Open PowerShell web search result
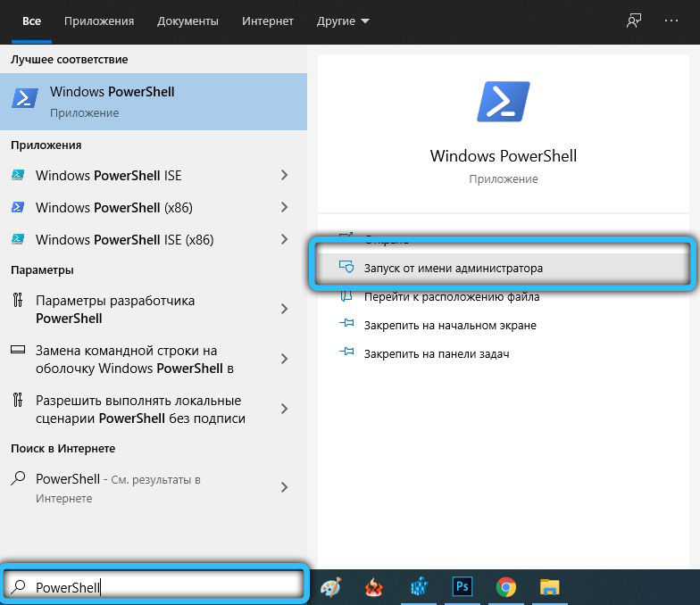Image resolution: width=700 pixels, height=605 pixels. (154, 487)
